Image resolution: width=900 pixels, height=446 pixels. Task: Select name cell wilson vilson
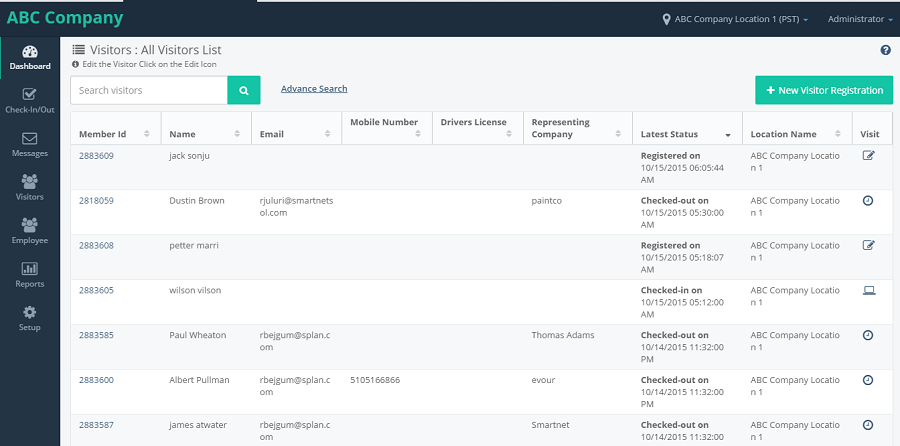[195, 290]
